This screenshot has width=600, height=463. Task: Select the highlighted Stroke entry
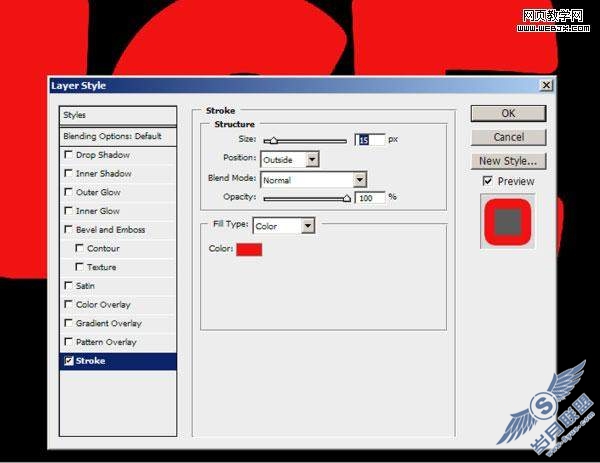118,361
